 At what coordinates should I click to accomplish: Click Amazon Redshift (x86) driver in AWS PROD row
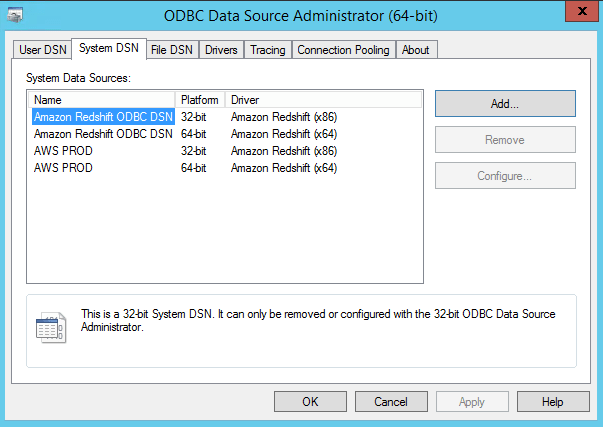(x=284, y=151)
